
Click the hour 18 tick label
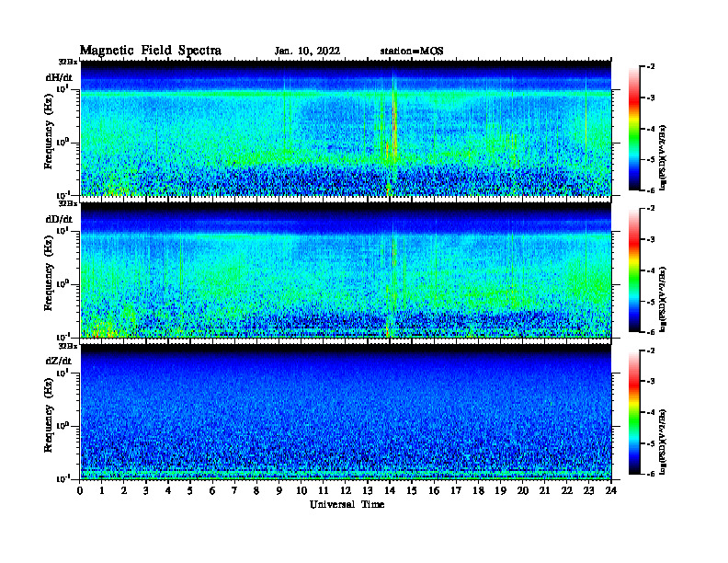[x=478, y=490]
